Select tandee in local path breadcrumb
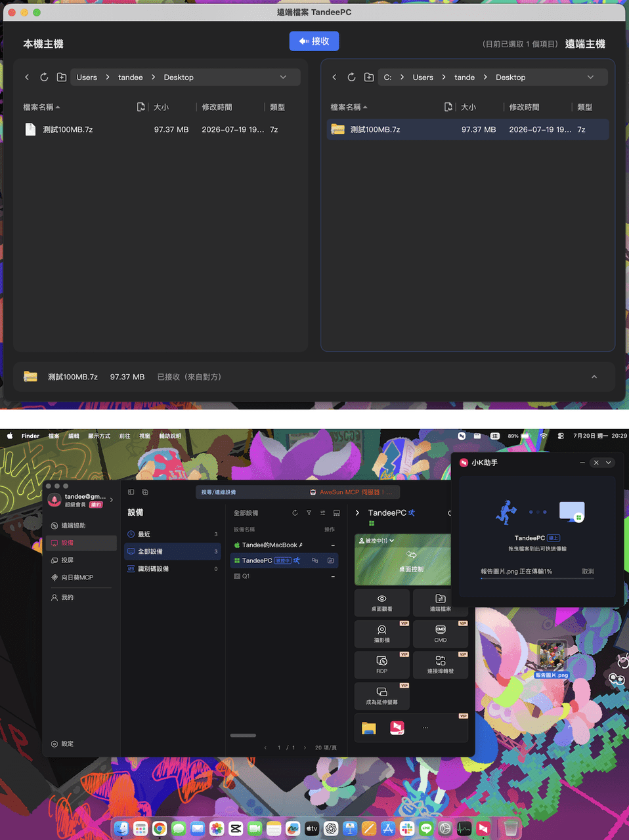This screenshot has height=840, width=629. tap(130, 77)
